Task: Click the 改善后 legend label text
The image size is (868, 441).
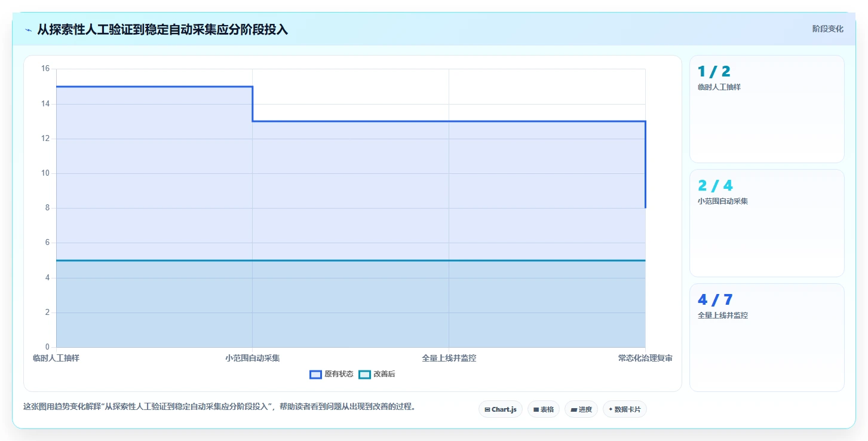Action: 384,374
